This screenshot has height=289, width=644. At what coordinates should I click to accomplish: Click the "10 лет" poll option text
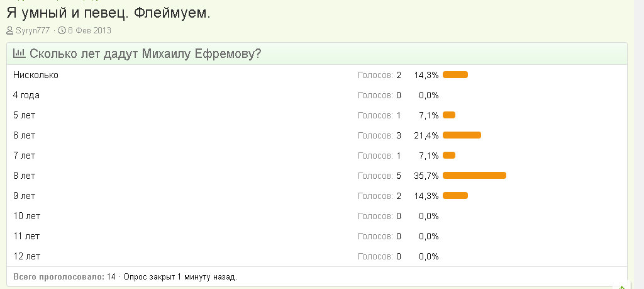pyautogui.click(x=26, y=216)
